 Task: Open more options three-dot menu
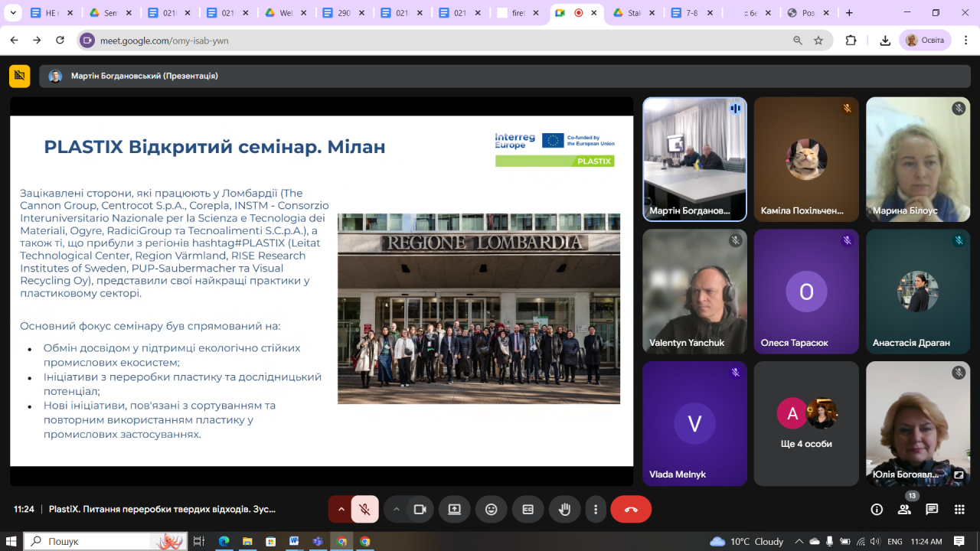point(596,510)
